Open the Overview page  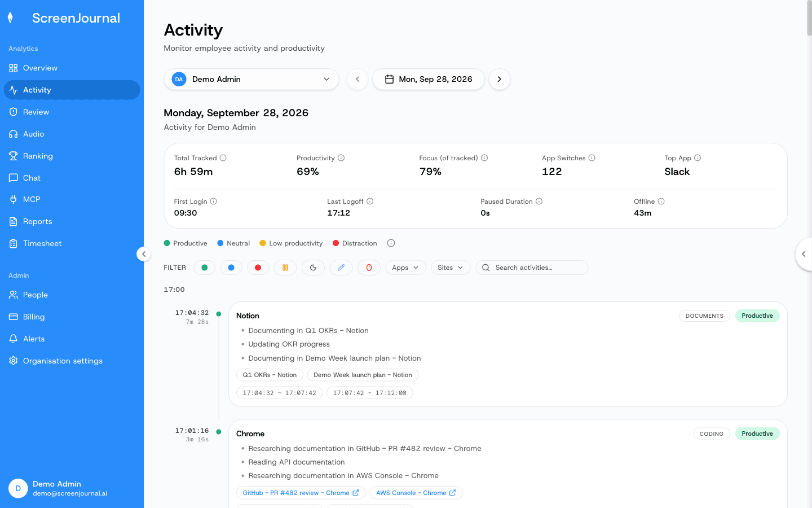pyautogui.click(x=72, y=68)
